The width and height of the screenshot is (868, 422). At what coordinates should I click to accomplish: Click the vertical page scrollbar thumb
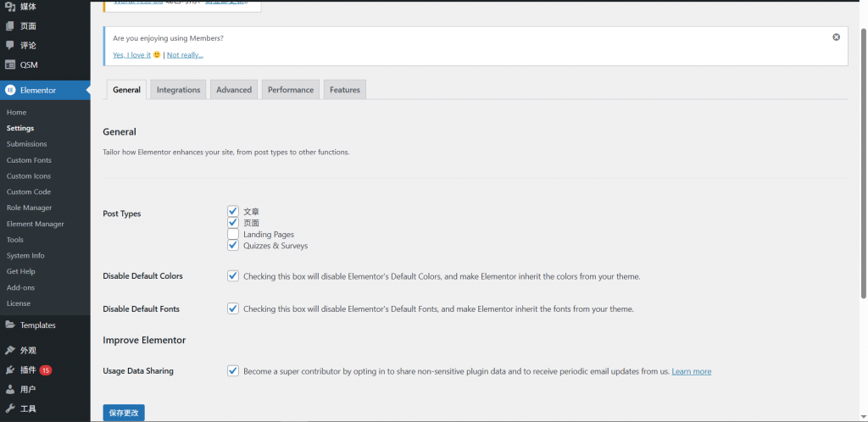point(864,164)
